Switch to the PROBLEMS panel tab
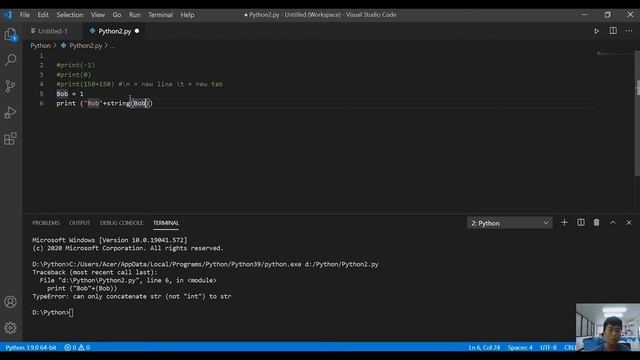Screen dimensions: 640x360 click(x=46, y=223)
